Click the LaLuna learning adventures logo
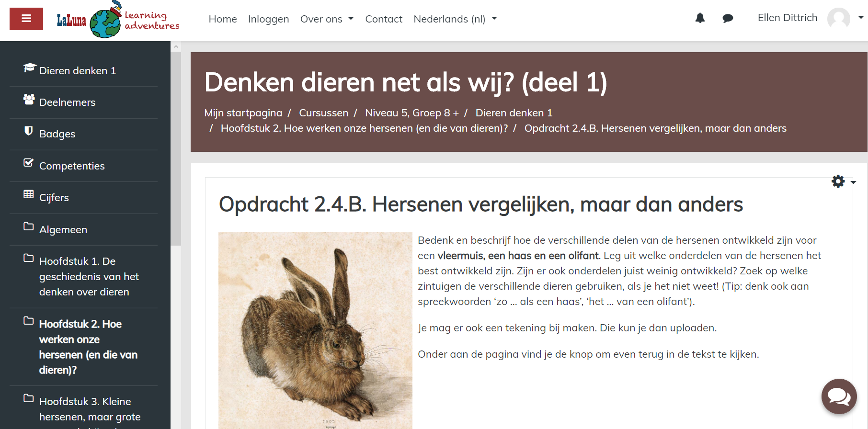Screen dimensions: 868x429 click(118, 19)
